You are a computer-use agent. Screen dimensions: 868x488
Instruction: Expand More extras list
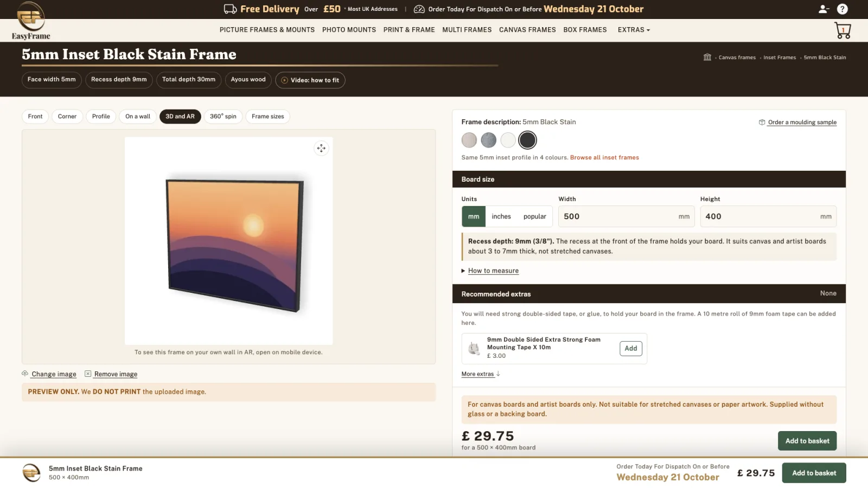coord(481,374)
